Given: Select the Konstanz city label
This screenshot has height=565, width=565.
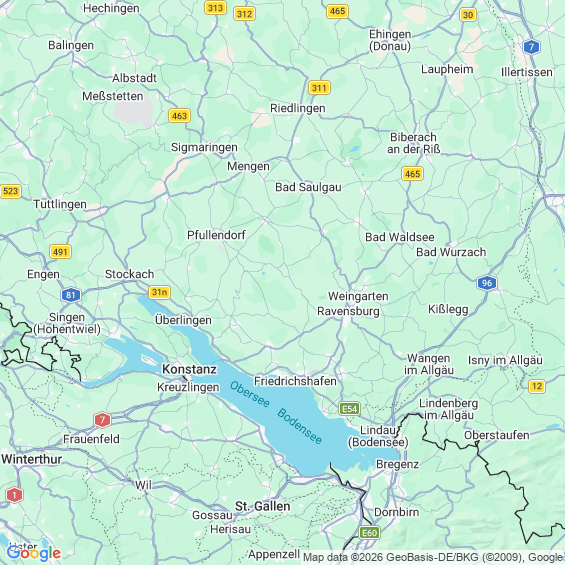Looking at the screenshot, I should tap(190, 369).
